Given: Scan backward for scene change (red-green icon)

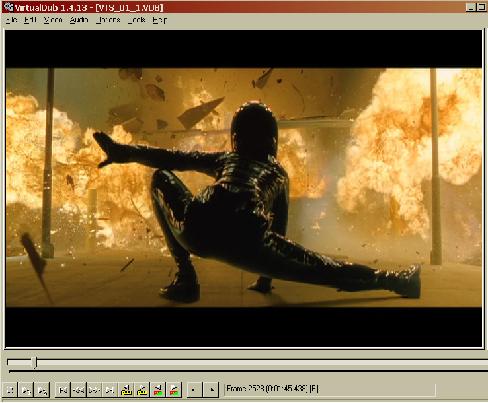Looking at the screenshot, I should pos(158,389).
